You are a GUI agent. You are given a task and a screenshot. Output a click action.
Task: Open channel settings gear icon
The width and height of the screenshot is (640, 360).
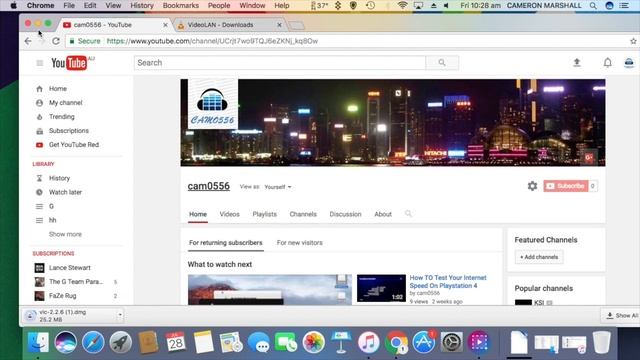[x=532, y=186]
